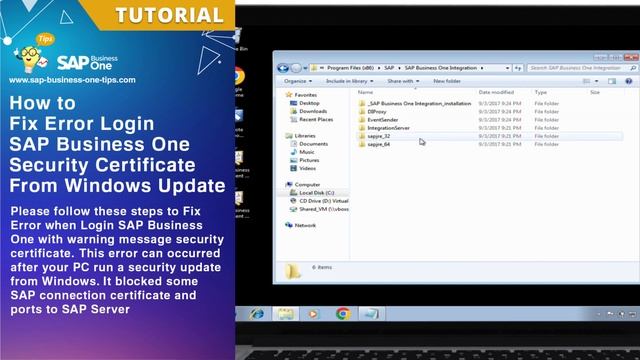Click folder icon of EventSender
Viewport: 640px width, 360px height.
(x=362, y=120)
